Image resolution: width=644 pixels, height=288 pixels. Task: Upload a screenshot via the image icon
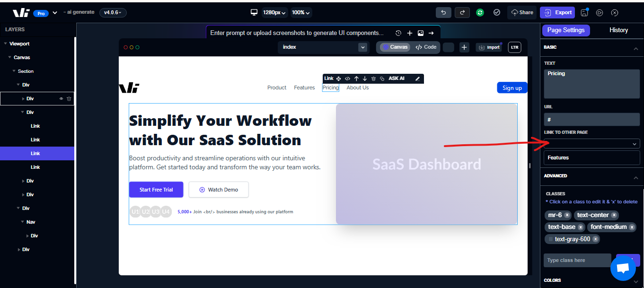click(x=420, y=33)
